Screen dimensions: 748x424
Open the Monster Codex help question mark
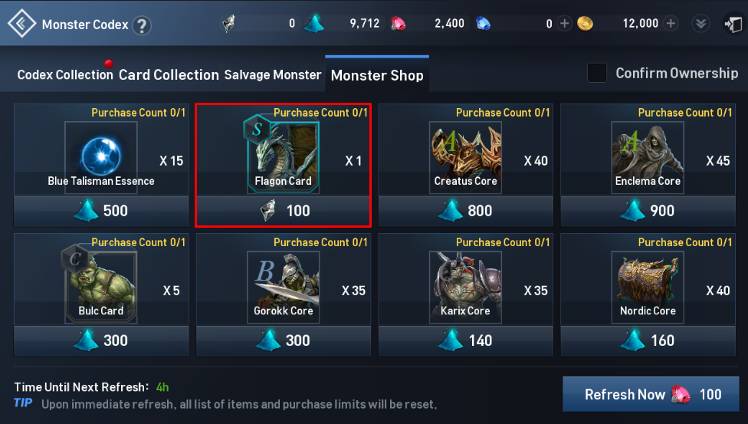pos(141,25)
